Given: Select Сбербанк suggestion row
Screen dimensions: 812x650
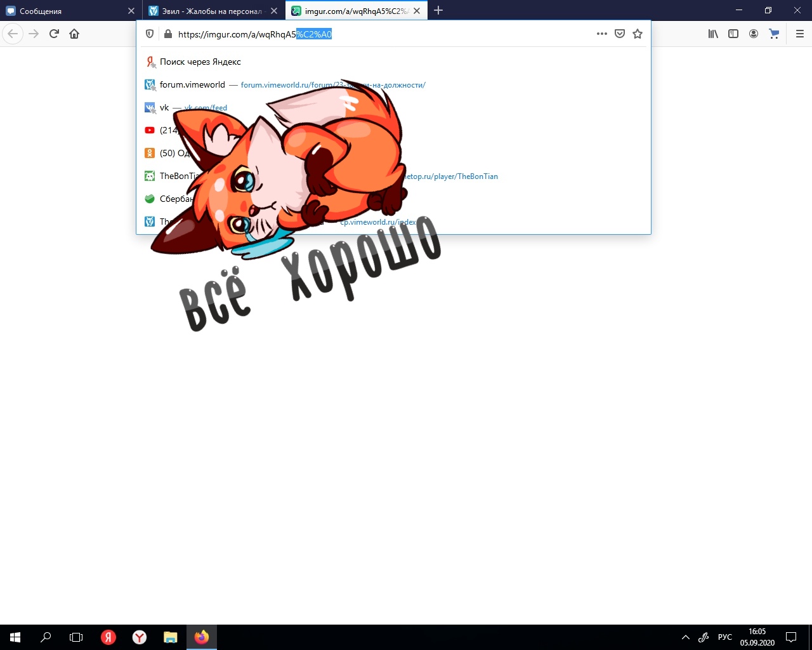Looking at the screenshot, I should (393, 199).
